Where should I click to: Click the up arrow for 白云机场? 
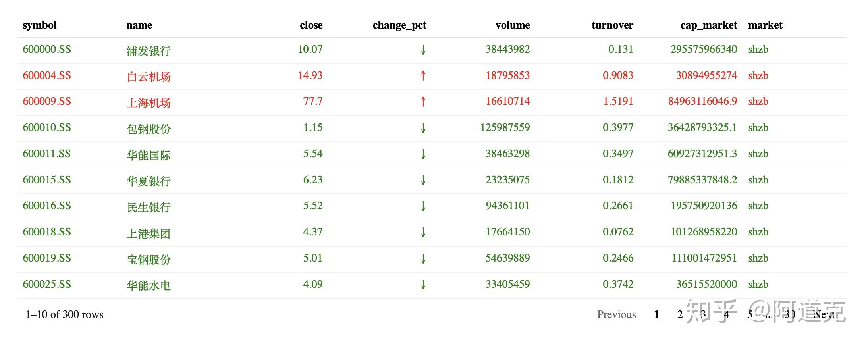pos(423,75)
